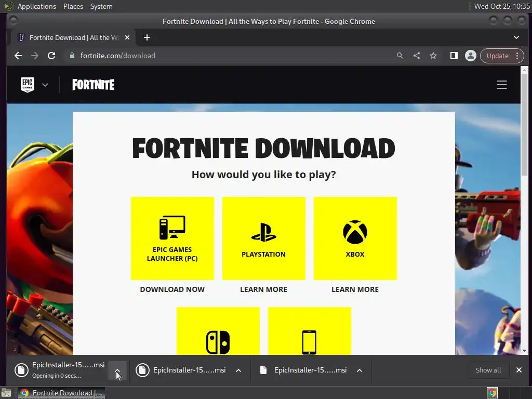This screenshot has width=532, height=399.
Task: Select the Fortnite Download browser tab
Action: 73,37
